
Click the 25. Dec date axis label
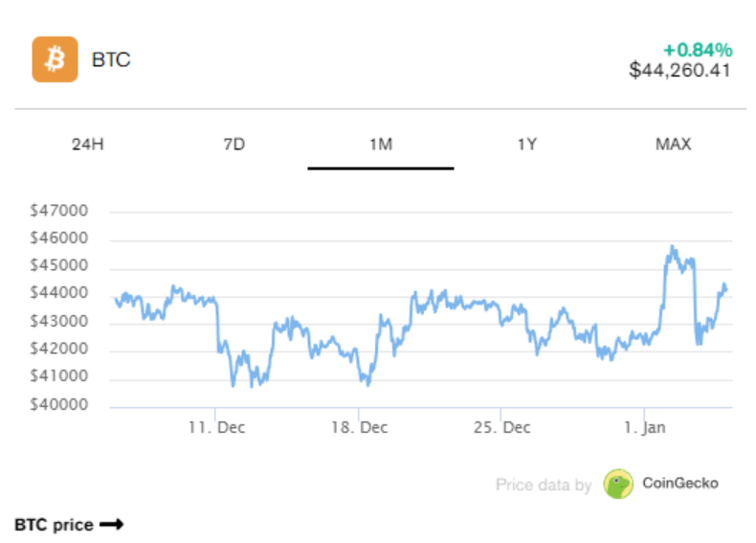click(502, 427)
